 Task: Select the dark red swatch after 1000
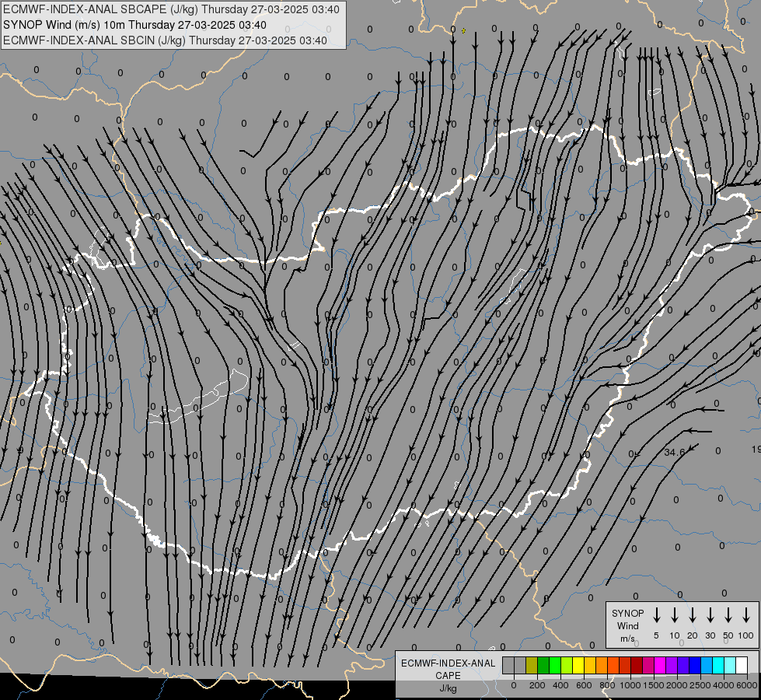click(637, 665)
